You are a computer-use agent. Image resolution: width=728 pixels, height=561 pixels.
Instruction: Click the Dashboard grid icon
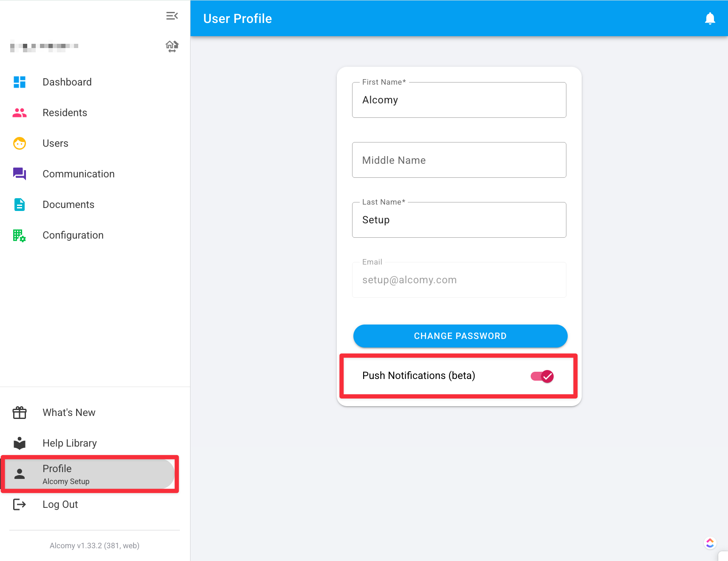pos(20,82)
